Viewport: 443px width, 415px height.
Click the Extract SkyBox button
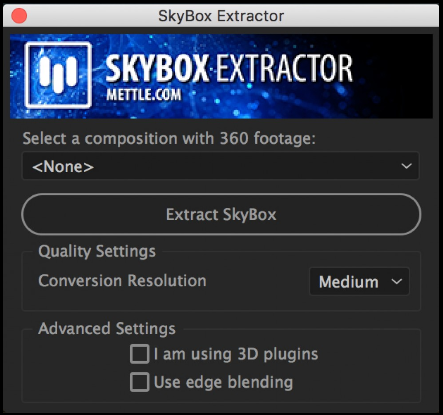(x=221, y=214)
